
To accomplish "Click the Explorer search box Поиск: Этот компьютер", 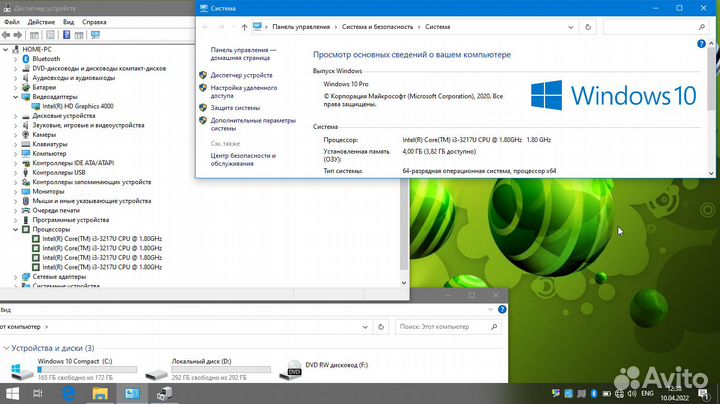I will click(x=448, y=327).
